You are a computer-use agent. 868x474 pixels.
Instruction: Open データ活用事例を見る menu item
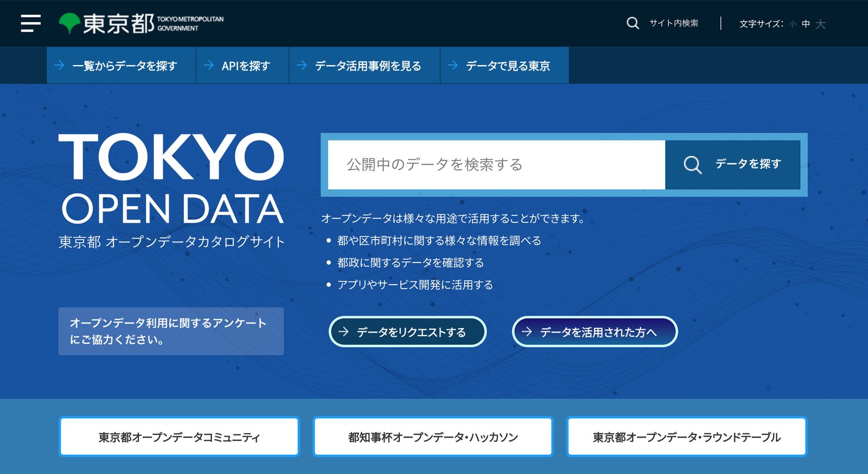click(365, 65)
